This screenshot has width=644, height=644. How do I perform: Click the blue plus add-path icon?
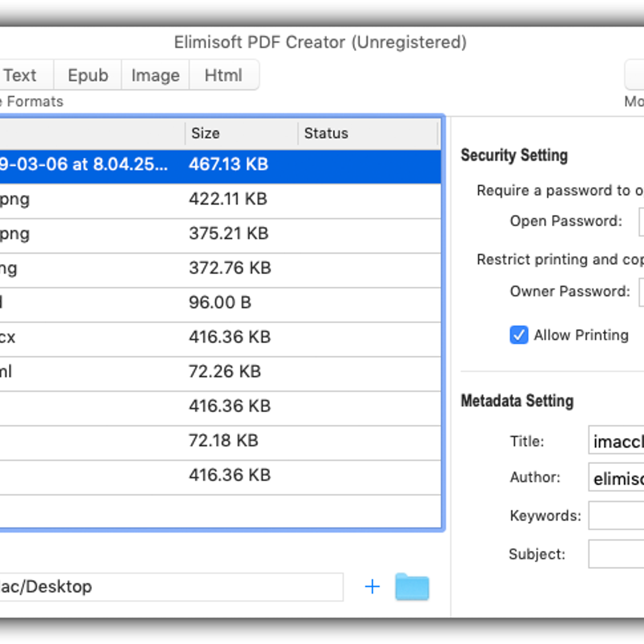pyautogui.click(x=372, y=586)
